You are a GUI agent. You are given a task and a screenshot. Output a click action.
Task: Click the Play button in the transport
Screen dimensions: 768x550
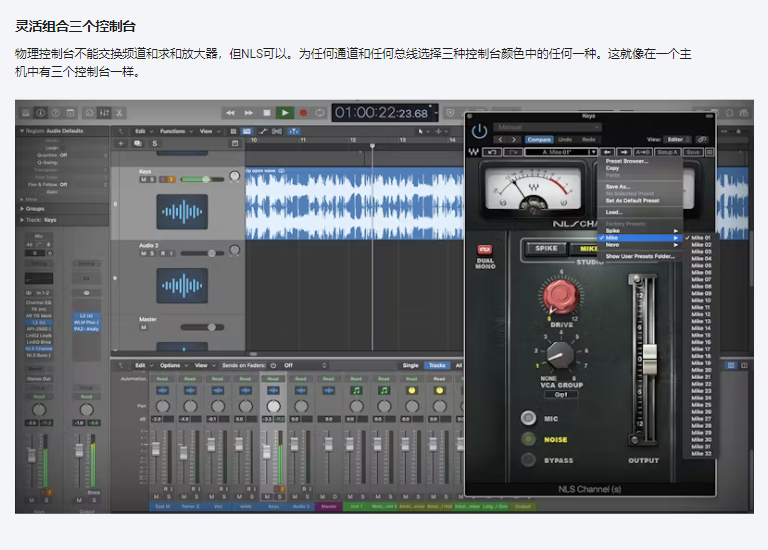(285, 113)
